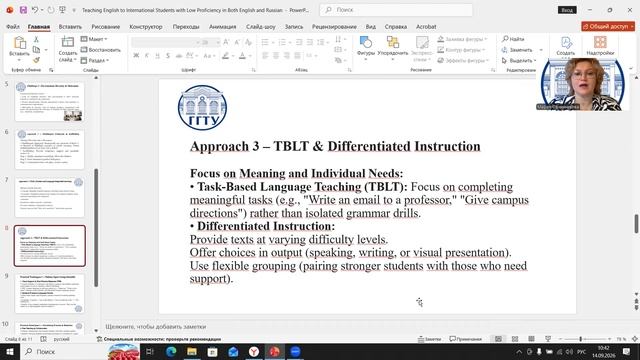Open Font dialog launcher in Шрифт group
The width and height of the screenshot is (640, 360).
click(x=253, y=70)
